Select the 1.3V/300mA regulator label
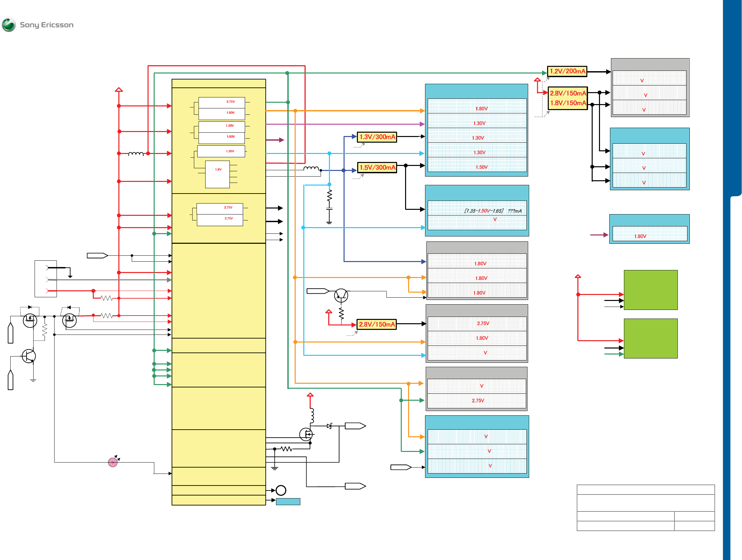The image size is (742, 560). pos(377,137)
